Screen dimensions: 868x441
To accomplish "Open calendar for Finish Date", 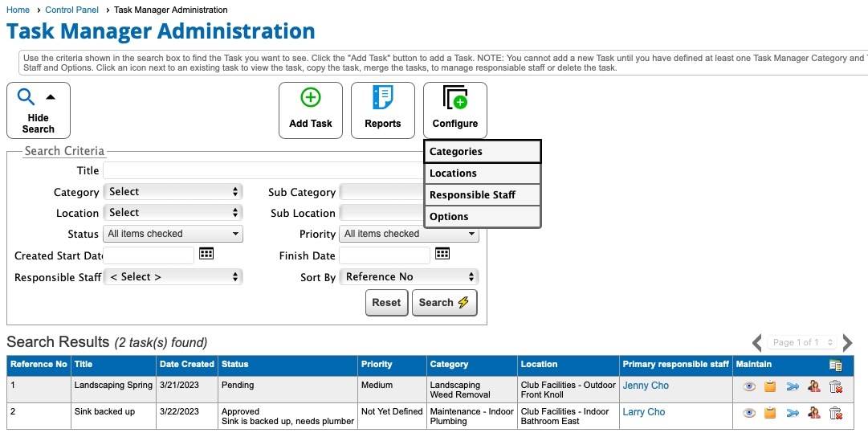I will pyautogui.click(x=442, y=254).
